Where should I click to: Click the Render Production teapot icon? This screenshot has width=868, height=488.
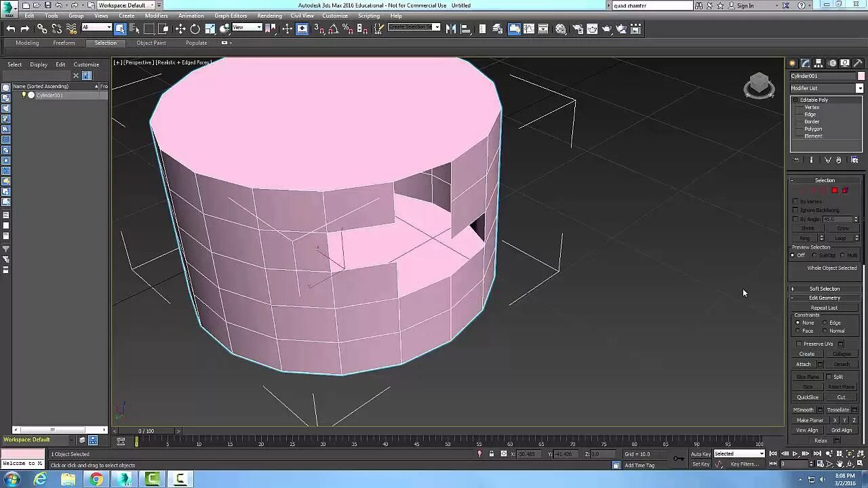pos(621,28)
